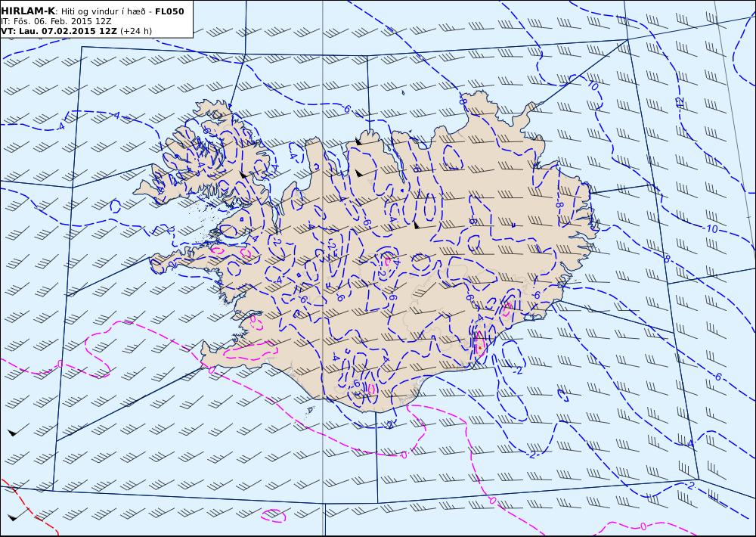Screen dimensions: 756x537
Task: Click the HIRLAM-K model name in legend
Action: tap(28, 11)
